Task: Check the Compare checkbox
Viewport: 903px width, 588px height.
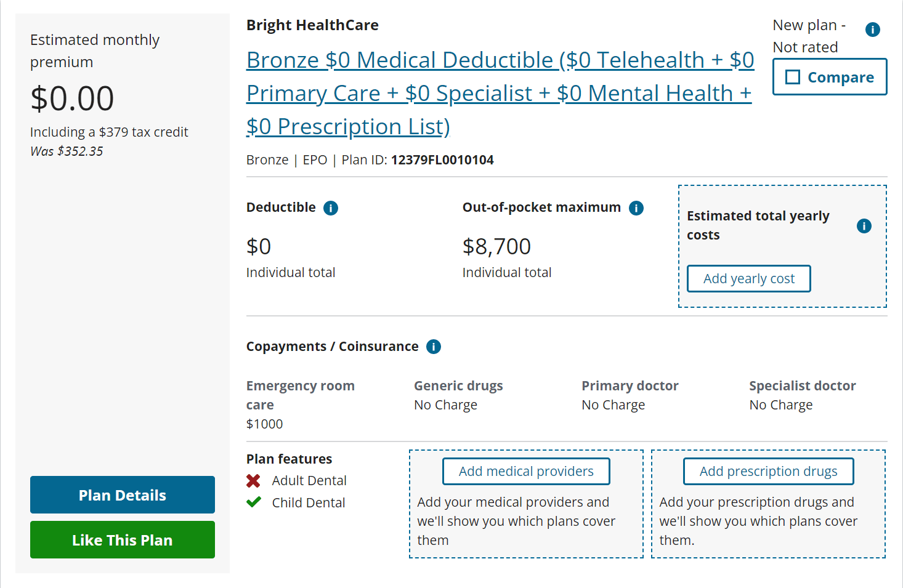Action: tap(793, 77)
